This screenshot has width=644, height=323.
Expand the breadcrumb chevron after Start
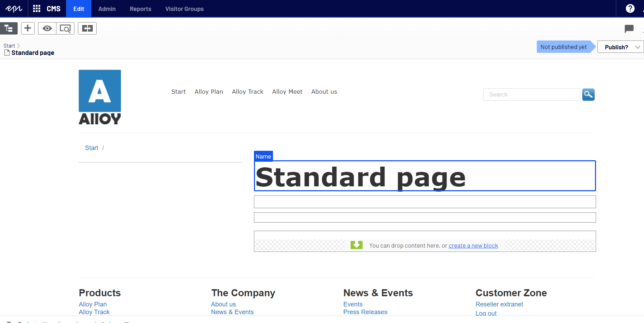[x=18, y=45]
